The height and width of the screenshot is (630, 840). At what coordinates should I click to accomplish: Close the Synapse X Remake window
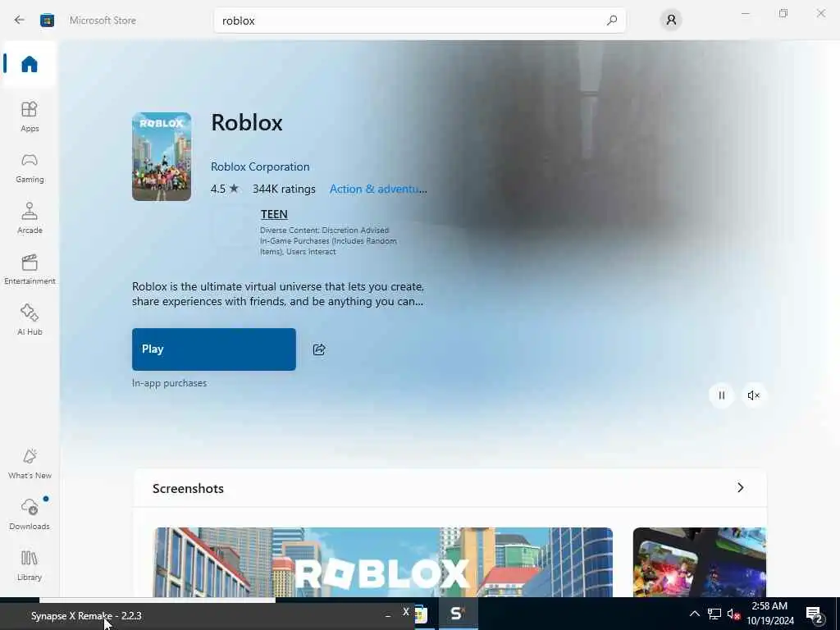(406, 612)
